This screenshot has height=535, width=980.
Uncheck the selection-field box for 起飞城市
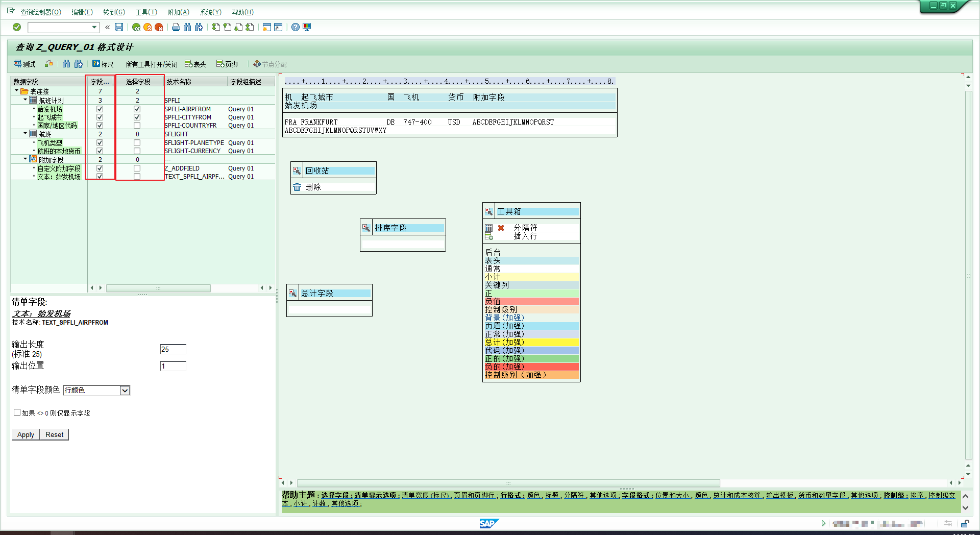tap(137, 117)
